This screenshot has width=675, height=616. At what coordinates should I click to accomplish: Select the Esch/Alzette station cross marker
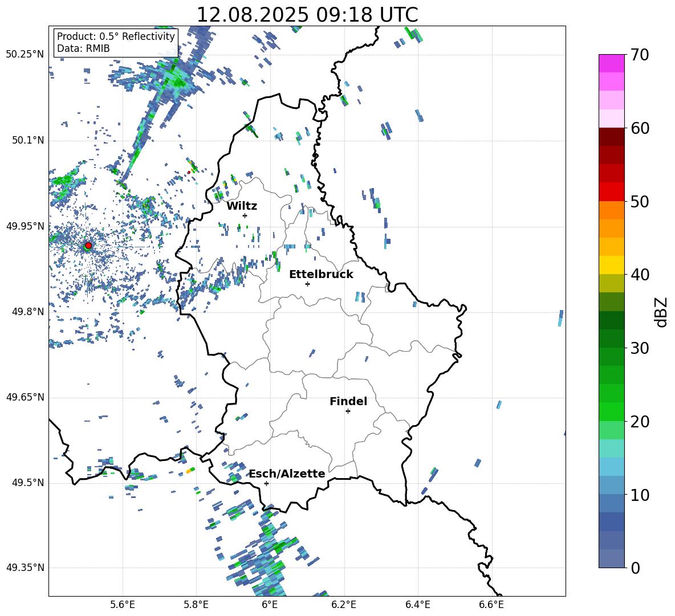point(266,483)
